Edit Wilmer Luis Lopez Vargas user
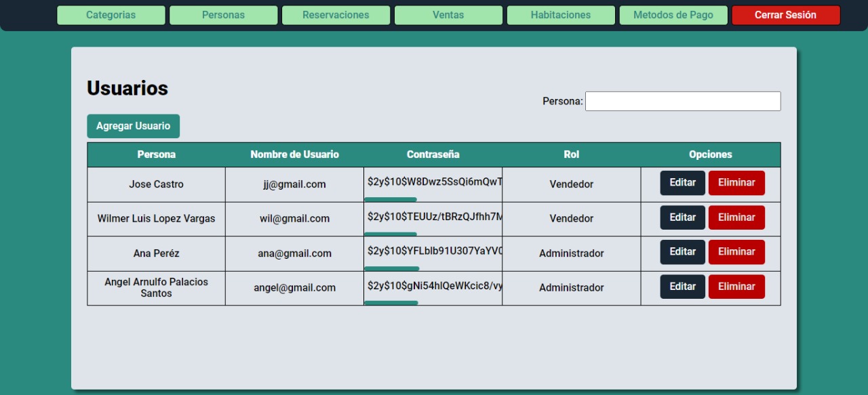 682,217
